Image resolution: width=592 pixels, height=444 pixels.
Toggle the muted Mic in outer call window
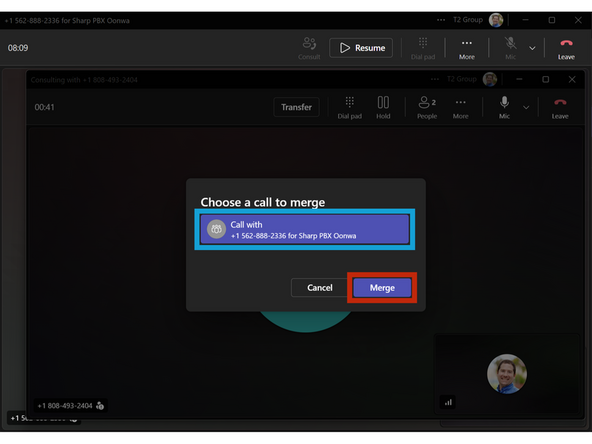click(x=510, y=48)
